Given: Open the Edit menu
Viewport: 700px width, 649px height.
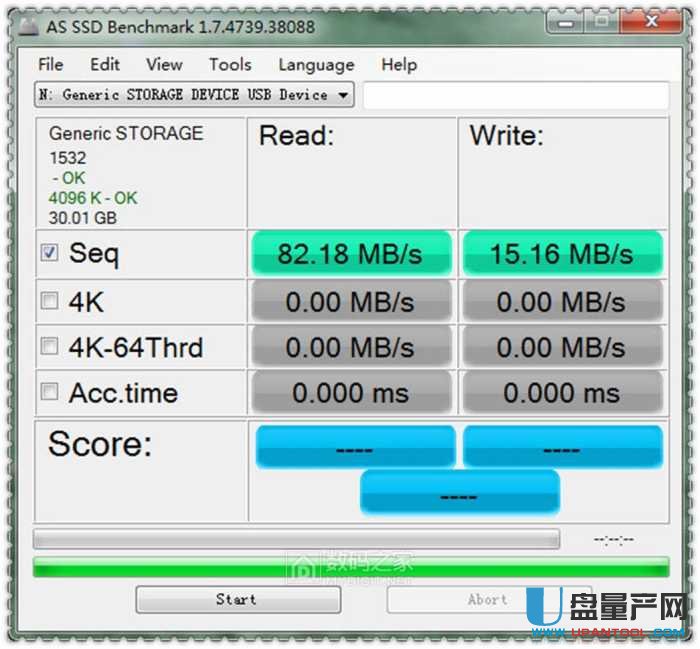Looking at the screenshot, I should point(104,65).
